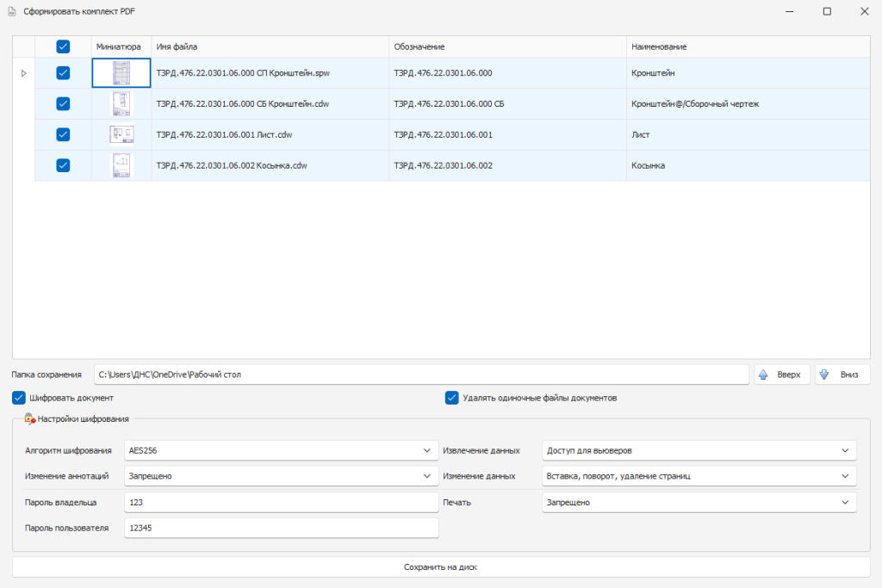Uncheck the Косынка.cdw row checkbox
The image size is (882, 588).
coord(63,165)
